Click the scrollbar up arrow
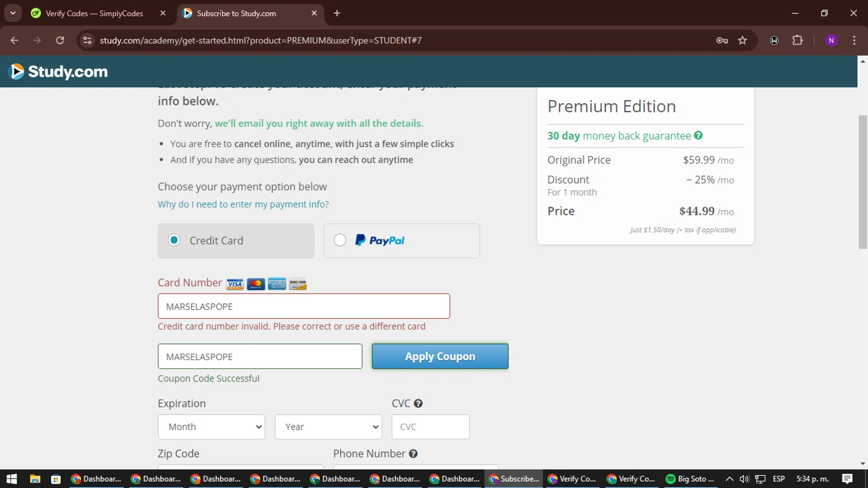Screen dimensions: 868x488 (863, 60)
